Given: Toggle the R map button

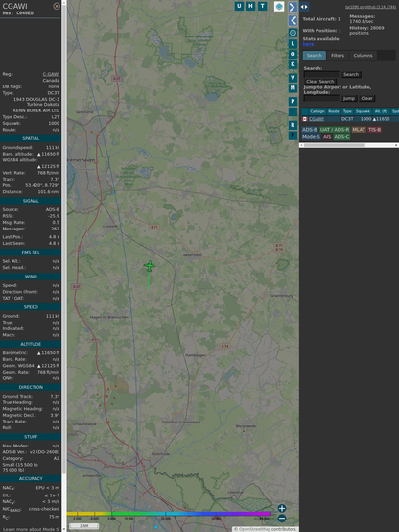Looking at the screenshot, I should coord(293,125).
